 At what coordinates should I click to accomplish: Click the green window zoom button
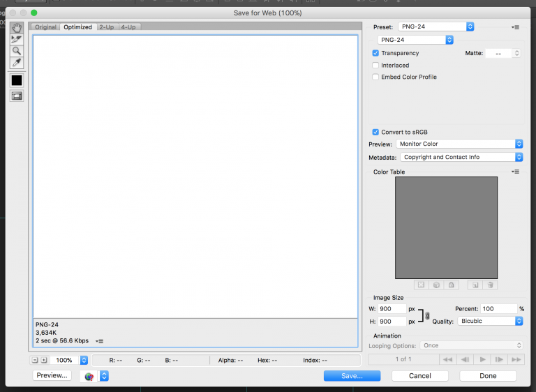pyautogui.click(x=33, y=13)
